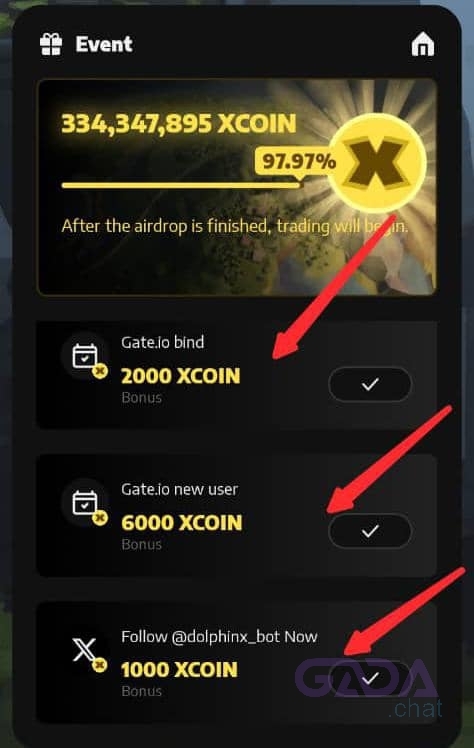This screenshot has height=748, width=474.
Task: Click the yellow airdrop progress bar
Action: pos(182,185)
